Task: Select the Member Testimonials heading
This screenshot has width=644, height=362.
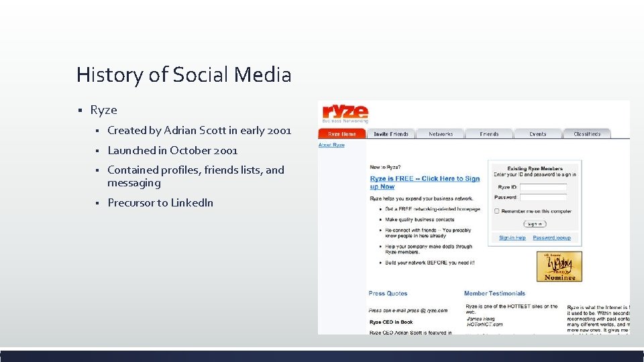Action: [x=494, y=294]
